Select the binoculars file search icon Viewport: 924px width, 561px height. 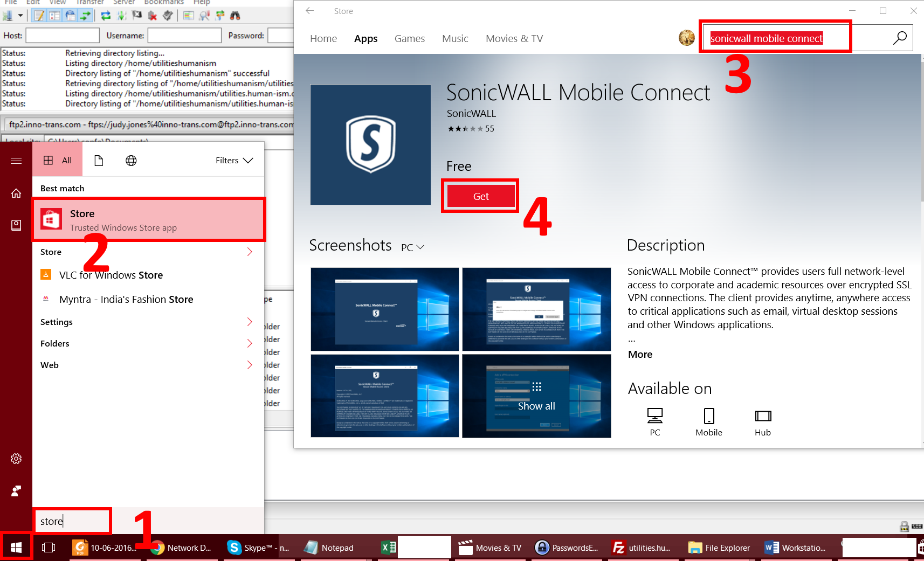pyautogui.click(x=236, y=15)
